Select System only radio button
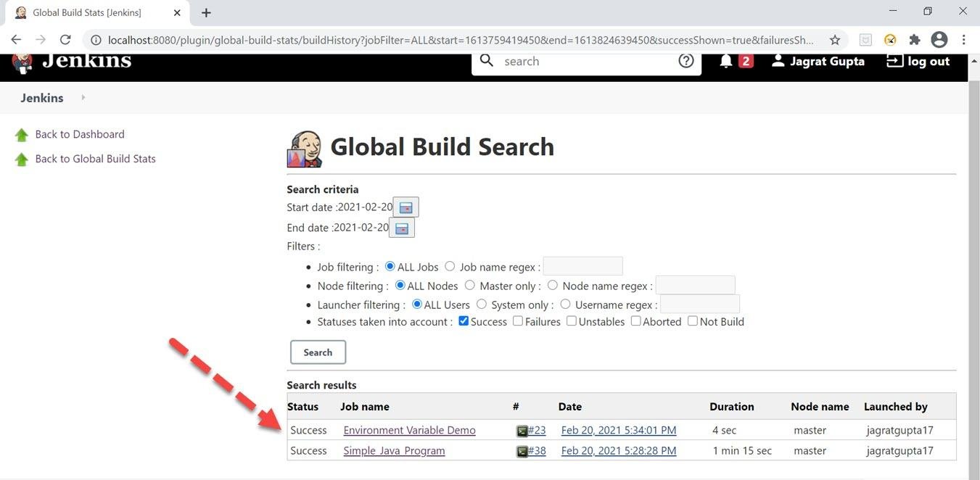 [482, 304]
